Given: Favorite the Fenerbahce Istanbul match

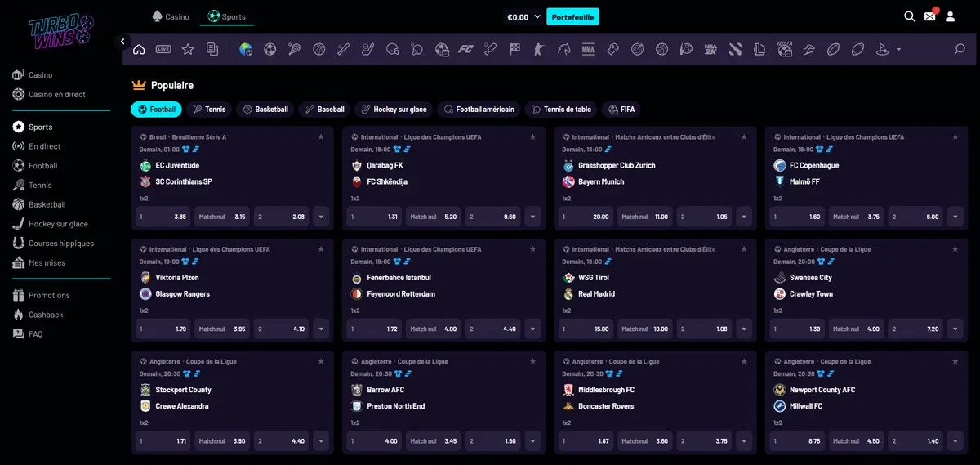Looking at the screenshot, I should (532, 249).
